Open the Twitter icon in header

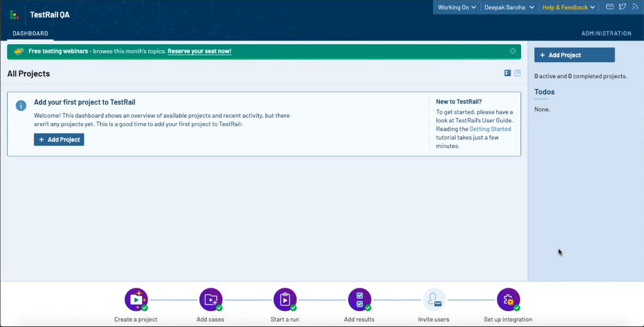[x=622, y=7]
